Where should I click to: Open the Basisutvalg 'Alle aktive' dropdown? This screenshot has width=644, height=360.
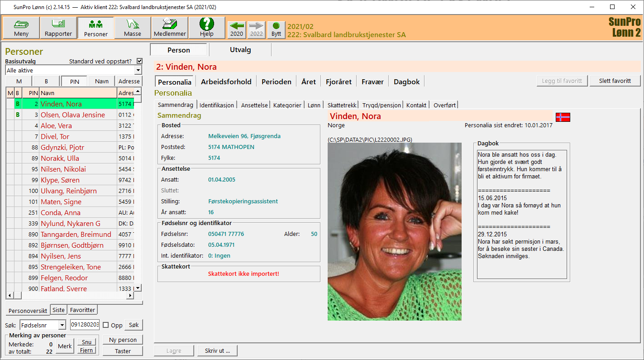click(x=73, y=70)
